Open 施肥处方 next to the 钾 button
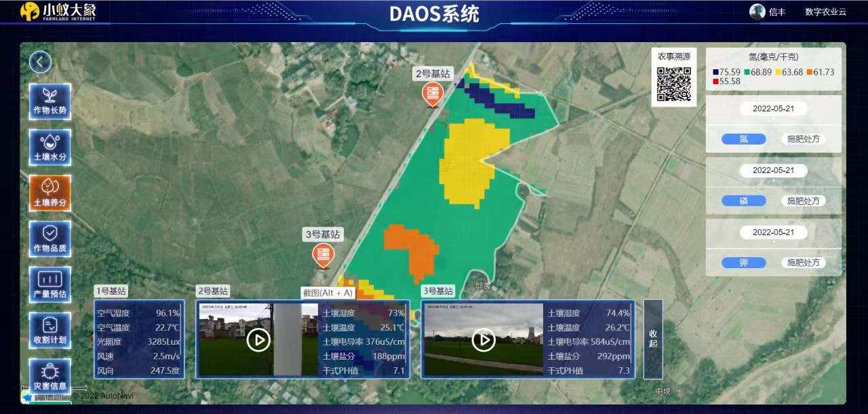 [x=803, y=263]
